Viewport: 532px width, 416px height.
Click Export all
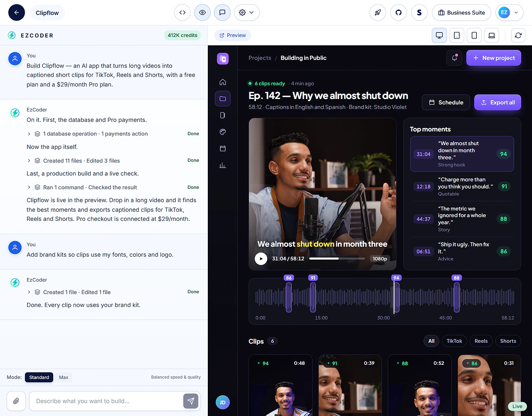(x=498, y=102)
